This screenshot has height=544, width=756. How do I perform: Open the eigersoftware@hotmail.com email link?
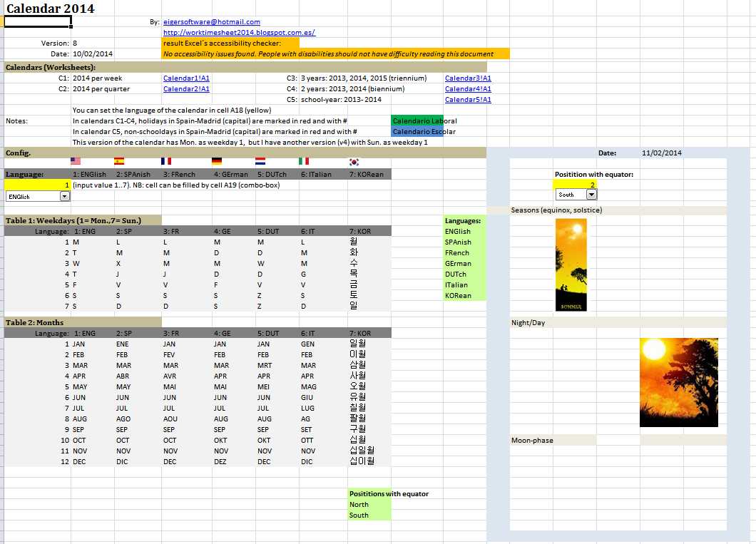(212, 22)
